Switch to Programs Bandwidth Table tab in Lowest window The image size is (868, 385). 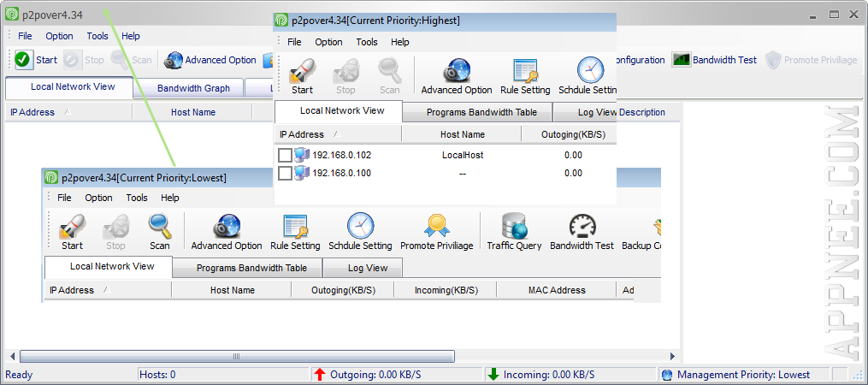coord(247,268)
